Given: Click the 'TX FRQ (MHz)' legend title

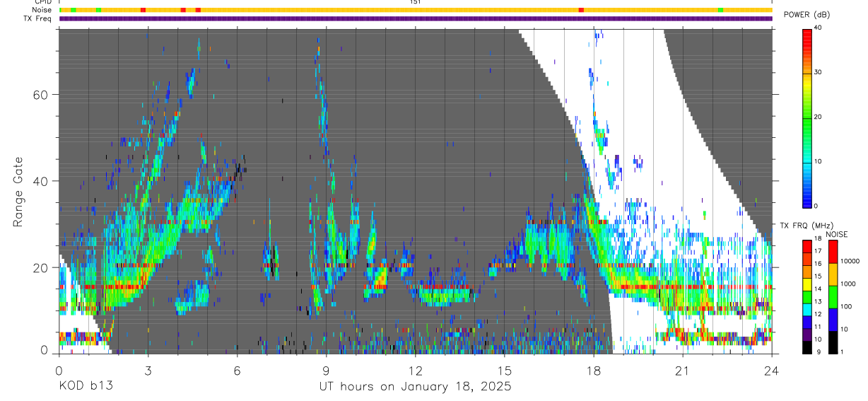Looking at the screenshot, I should 808,226.
